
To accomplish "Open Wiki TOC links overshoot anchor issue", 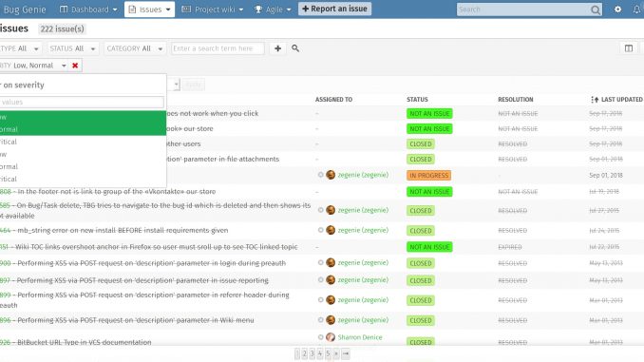I will tap(149, 247).
